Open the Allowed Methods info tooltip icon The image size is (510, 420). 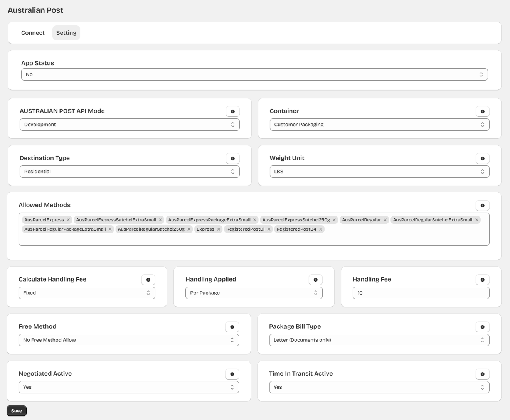click(x=482, y=206)
